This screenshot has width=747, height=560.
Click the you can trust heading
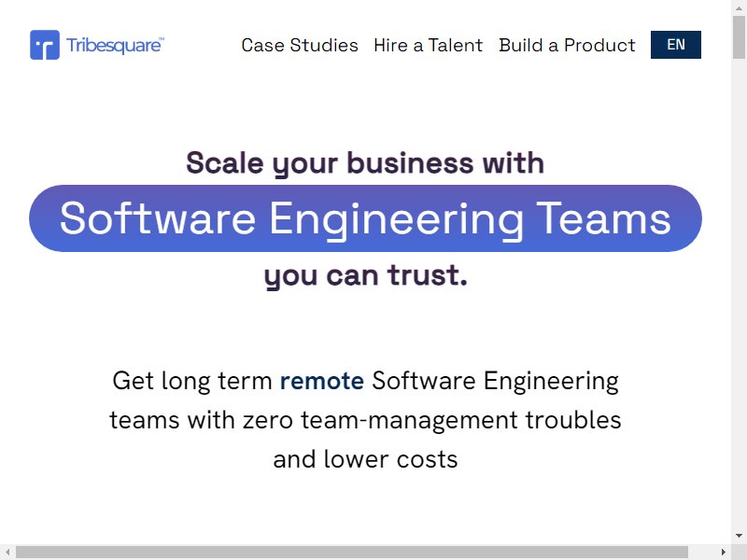click(365, 275)
